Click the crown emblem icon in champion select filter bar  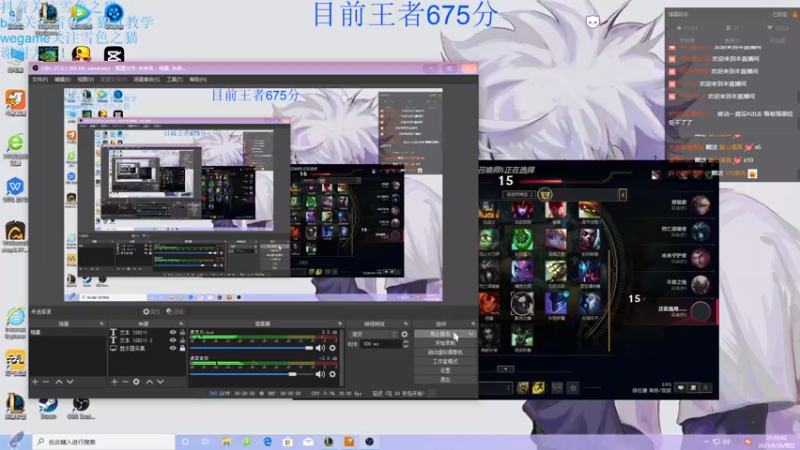[x=544, y=194]
